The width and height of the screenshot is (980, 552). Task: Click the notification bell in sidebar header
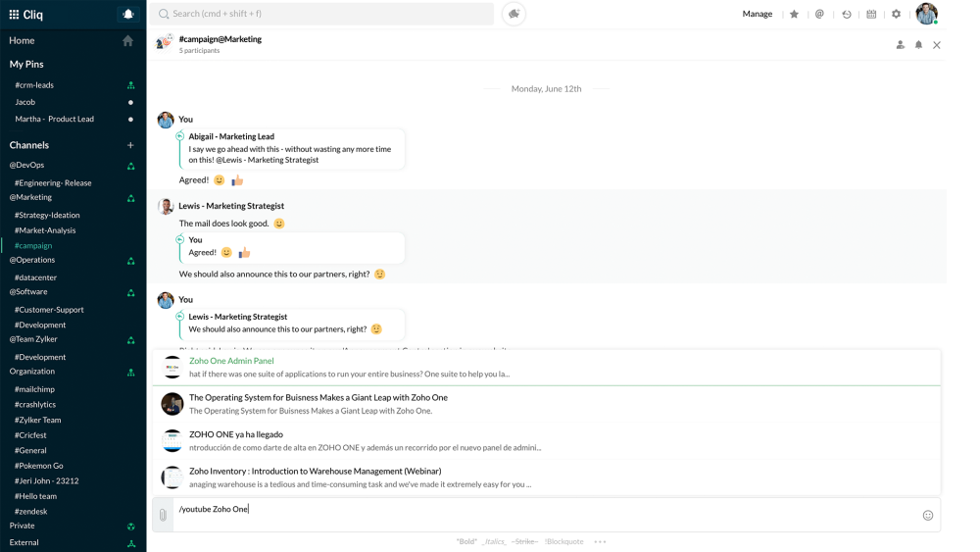pyautogui.click(x=127, y=15)
